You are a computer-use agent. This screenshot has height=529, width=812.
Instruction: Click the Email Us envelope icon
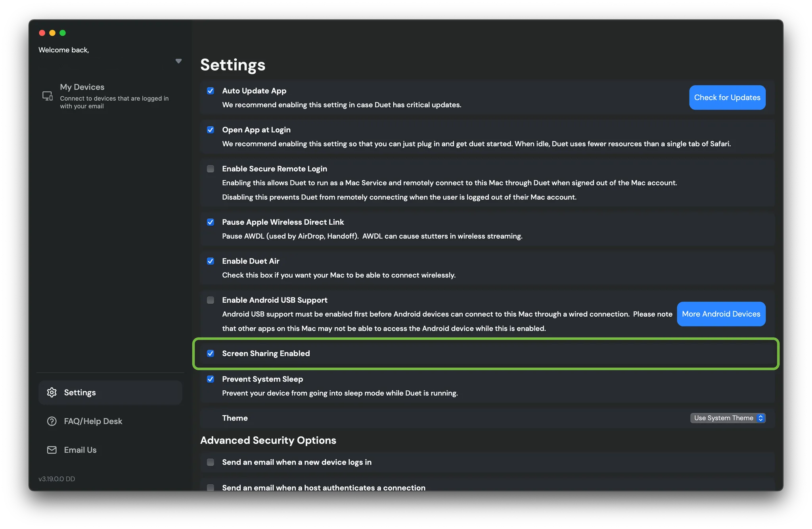(52, 450)
